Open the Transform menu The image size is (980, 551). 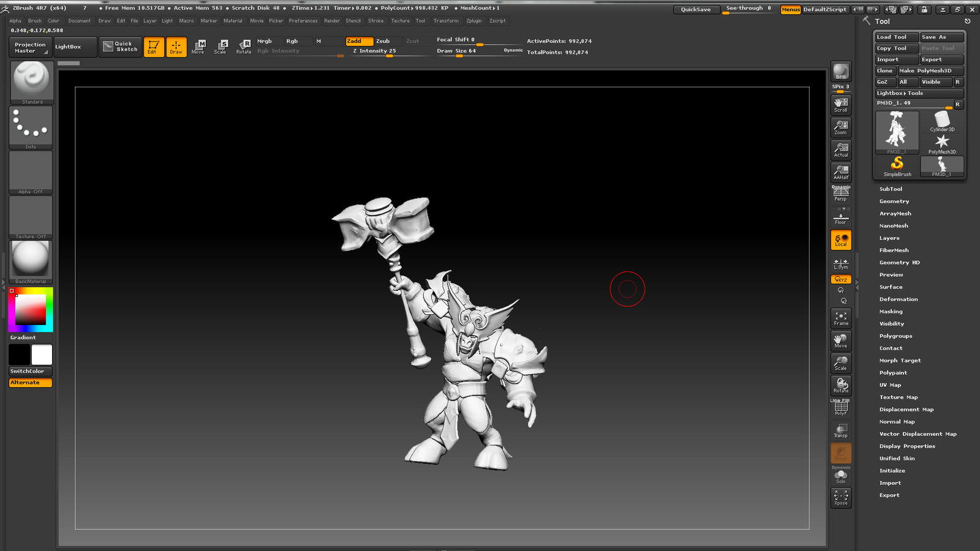coord(446,21)
